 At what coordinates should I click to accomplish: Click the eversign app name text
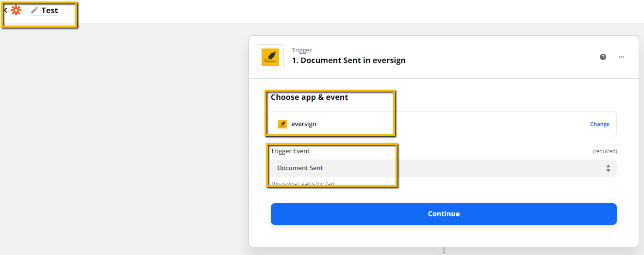coord(304,124)
